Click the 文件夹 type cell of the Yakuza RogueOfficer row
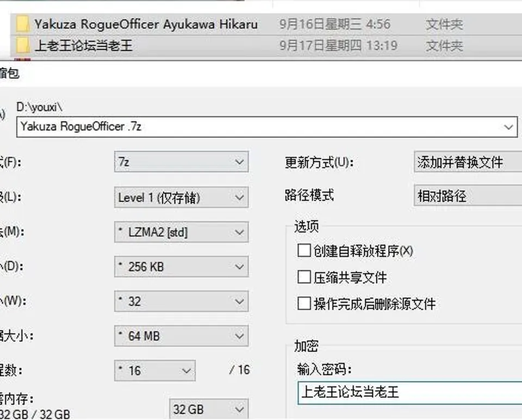 444,24
